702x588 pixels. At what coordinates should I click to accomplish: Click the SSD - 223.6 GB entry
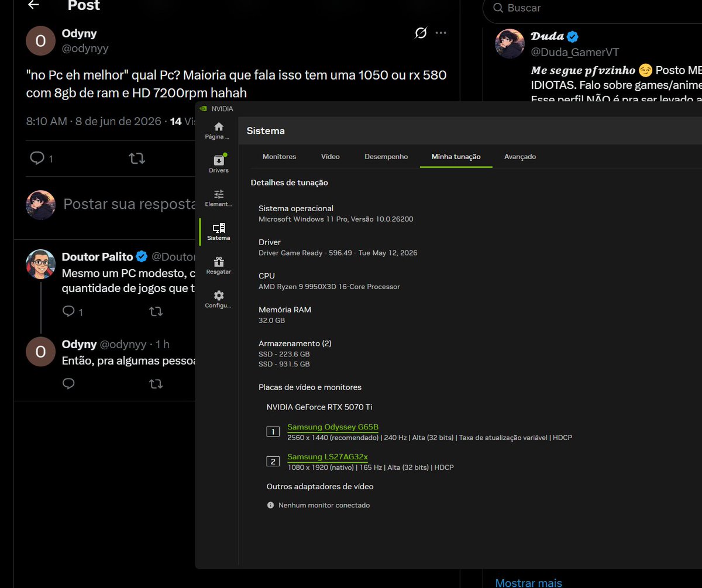pyautogui.click(x=284, y=354)
